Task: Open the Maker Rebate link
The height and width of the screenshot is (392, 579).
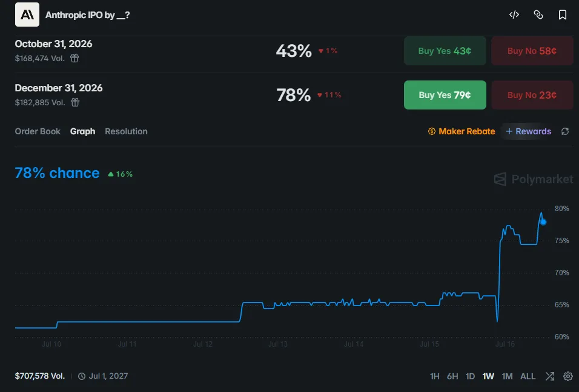Action: coord(462,131)
